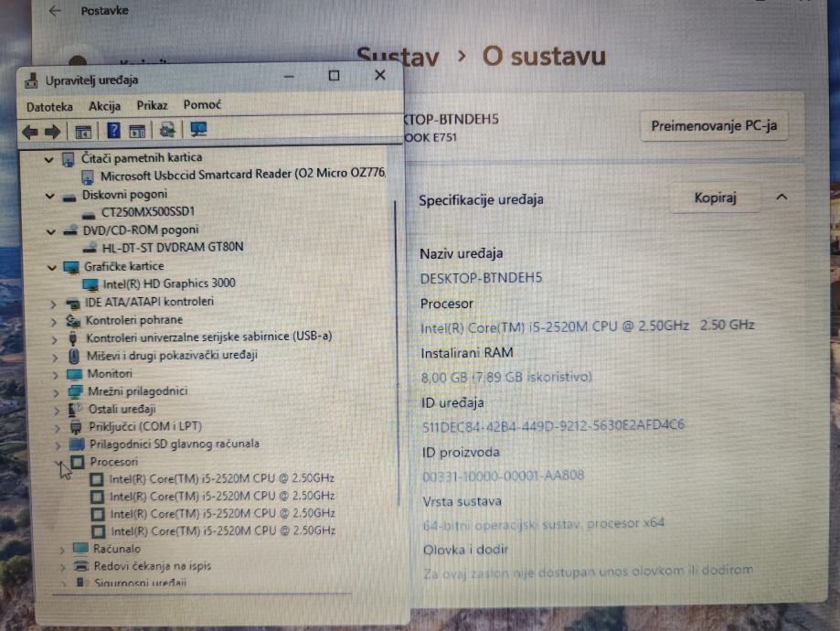The width and height of the screenshot is (840, 631).
Task: Click the Kopiraj button in Settings
Action: pyautogui.click(x=715, y=198)
